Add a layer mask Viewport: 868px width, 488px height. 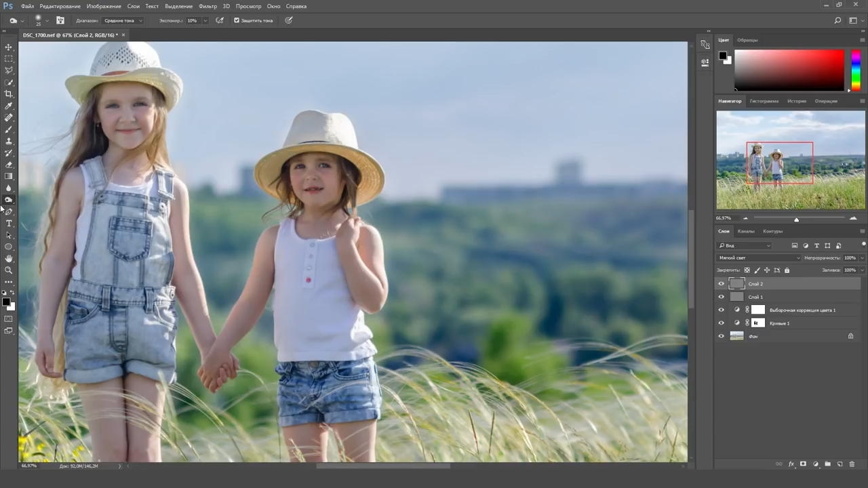[803, 464]
